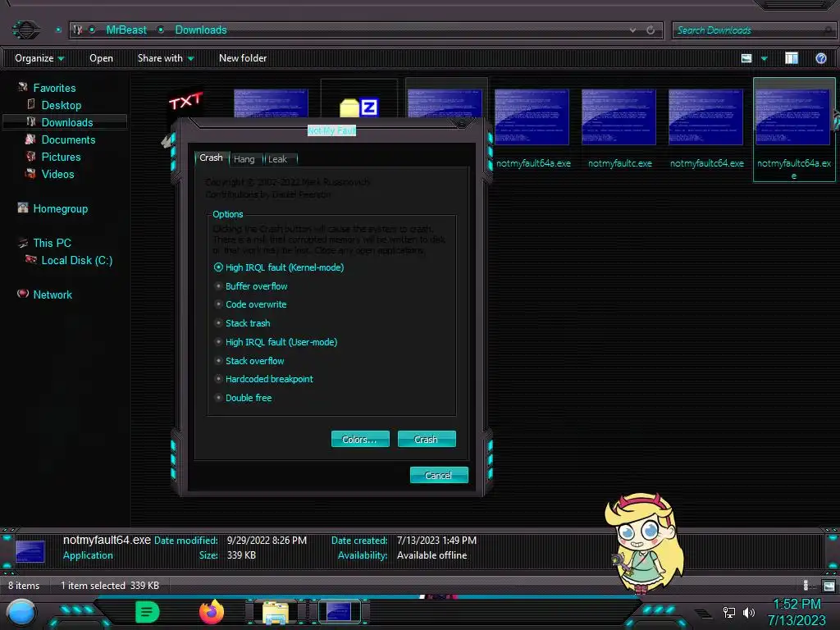Open Documents in the sidebar
This screenshot has height=630, width=840.
(68, 139)
